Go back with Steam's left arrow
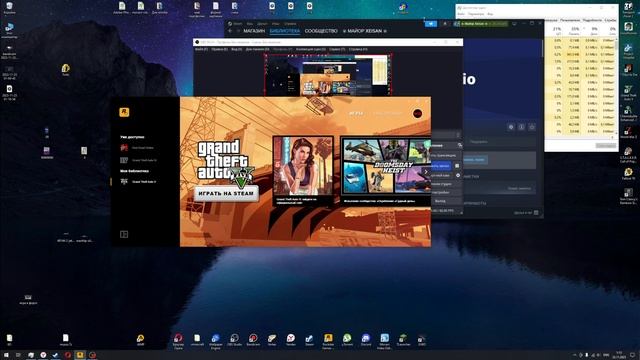640x360 pixels. pyautogui.click(x=230, y=31)
